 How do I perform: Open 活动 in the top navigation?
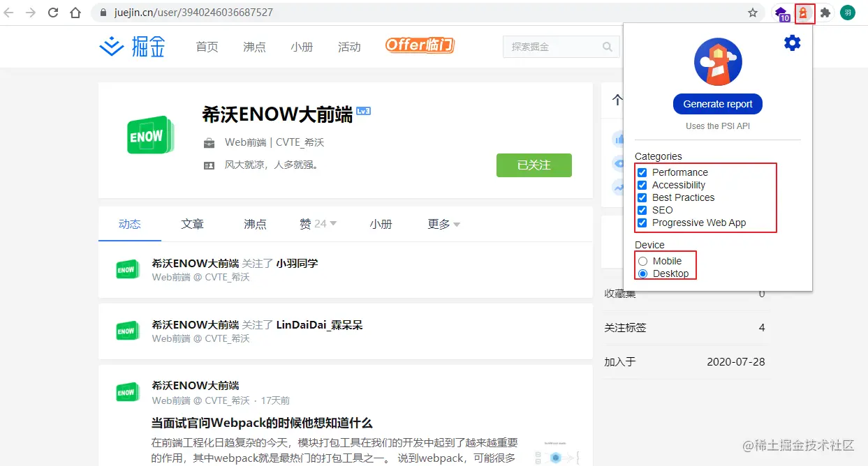pyautogui.click(x=349, y=47)
